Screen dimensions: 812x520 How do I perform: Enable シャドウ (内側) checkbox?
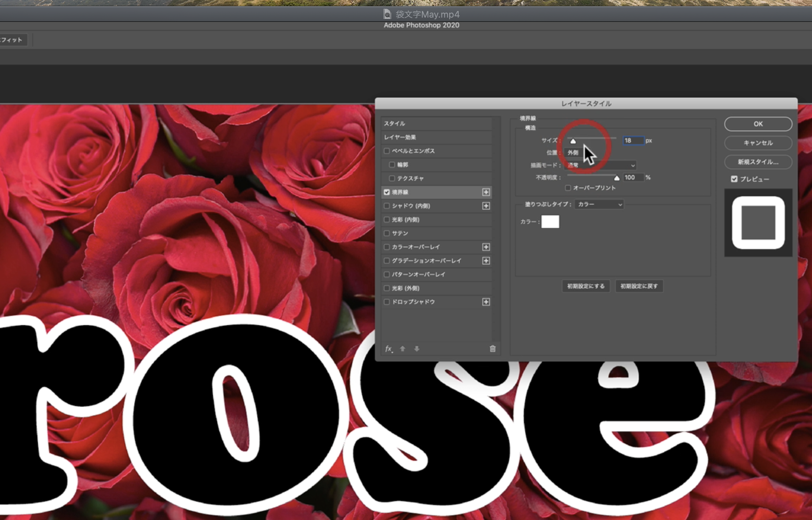click(387, 206)
